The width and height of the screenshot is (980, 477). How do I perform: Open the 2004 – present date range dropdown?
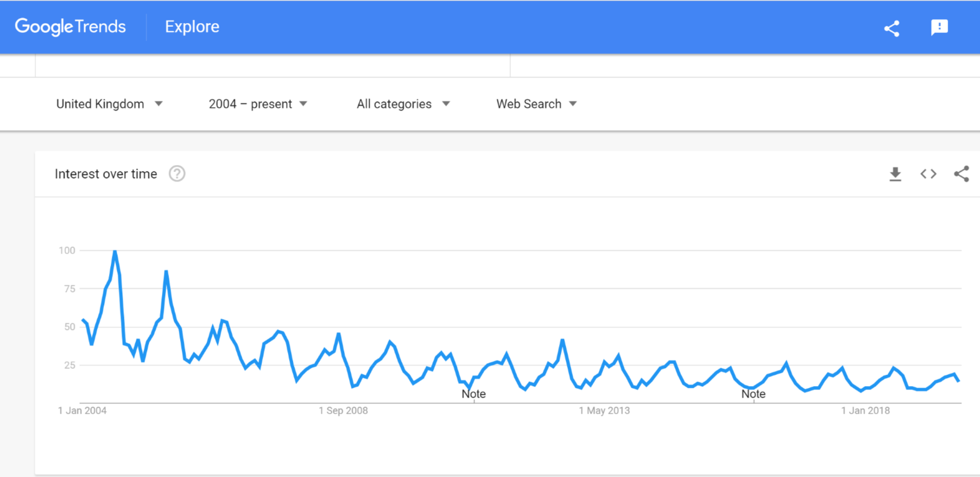click(258, 104)
